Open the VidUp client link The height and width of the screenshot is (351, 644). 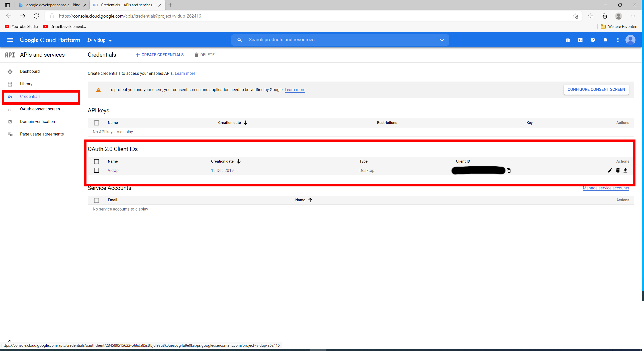pyautogui.click(x=113, y=170)
